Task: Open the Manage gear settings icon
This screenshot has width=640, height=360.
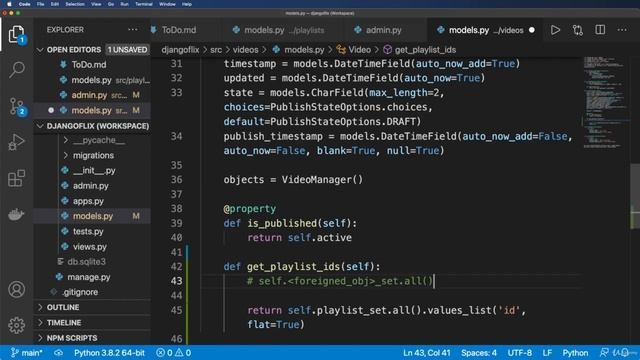Action: pyautogui.click(x=16, y=325)
